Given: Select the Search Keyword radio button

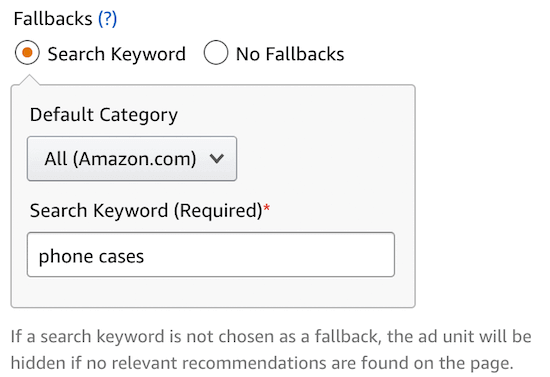Looking at the screenshot, I should tap(27, 53).
